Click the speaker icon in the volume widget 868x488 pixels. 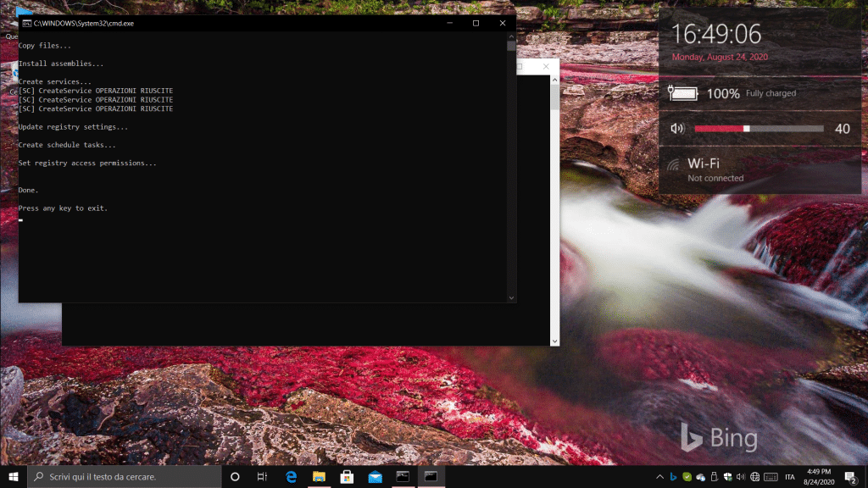pyautogui.click(x=676, y=129)
